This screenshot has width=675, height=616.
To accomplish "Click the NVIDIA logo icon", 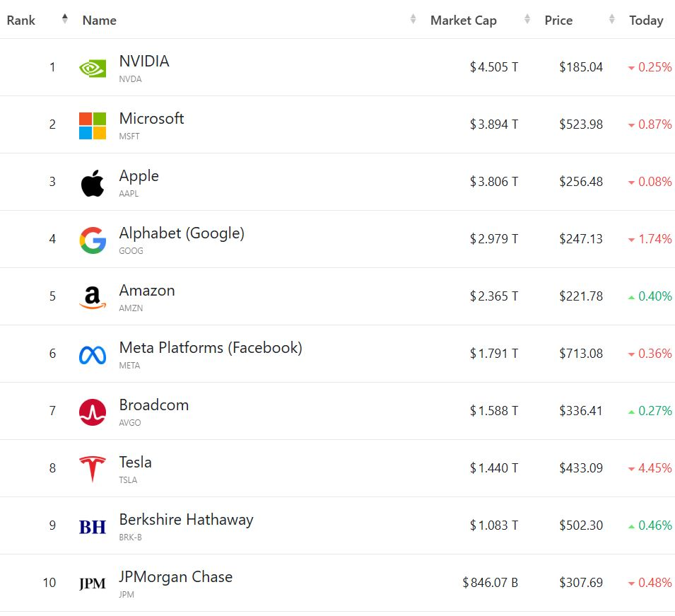I will tap(93, 68).
